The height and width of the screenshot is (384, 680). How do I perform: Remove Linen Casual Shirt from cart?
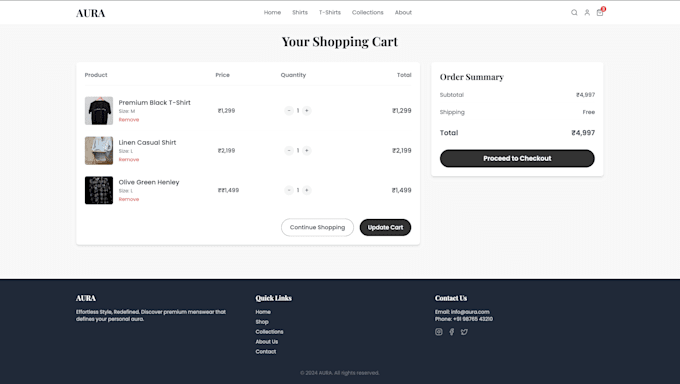tap(129, 160)
